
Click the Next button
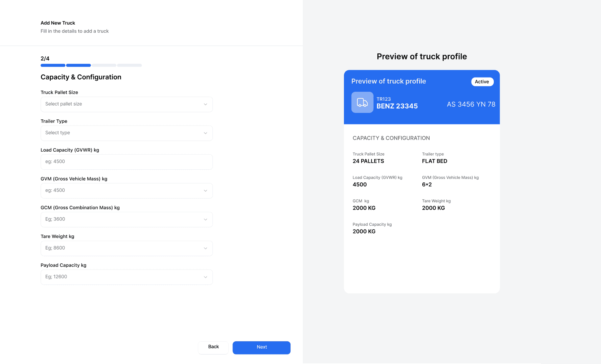pyautogui.click(x=262, y=347)
